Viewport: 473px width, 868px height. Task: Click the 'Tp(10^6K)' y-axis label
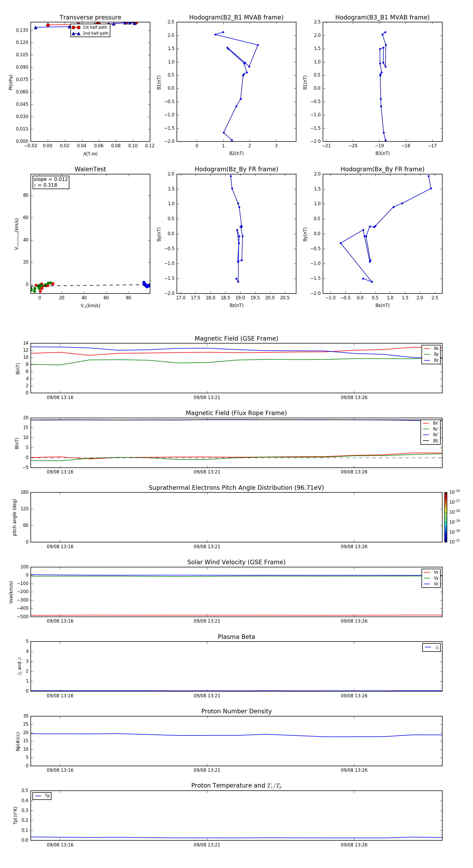[15, 815]
